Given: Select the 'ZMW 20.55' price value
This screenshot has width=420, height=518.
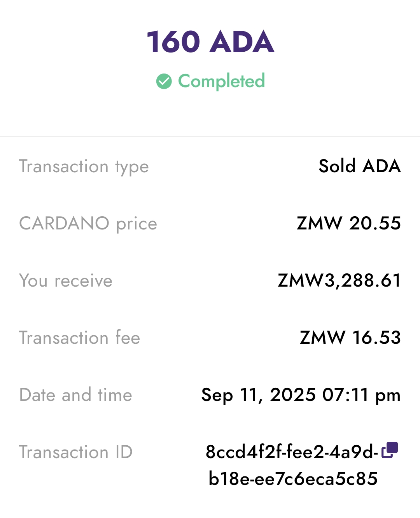Looking at the screenshot, I should click(x=348, y=223).
